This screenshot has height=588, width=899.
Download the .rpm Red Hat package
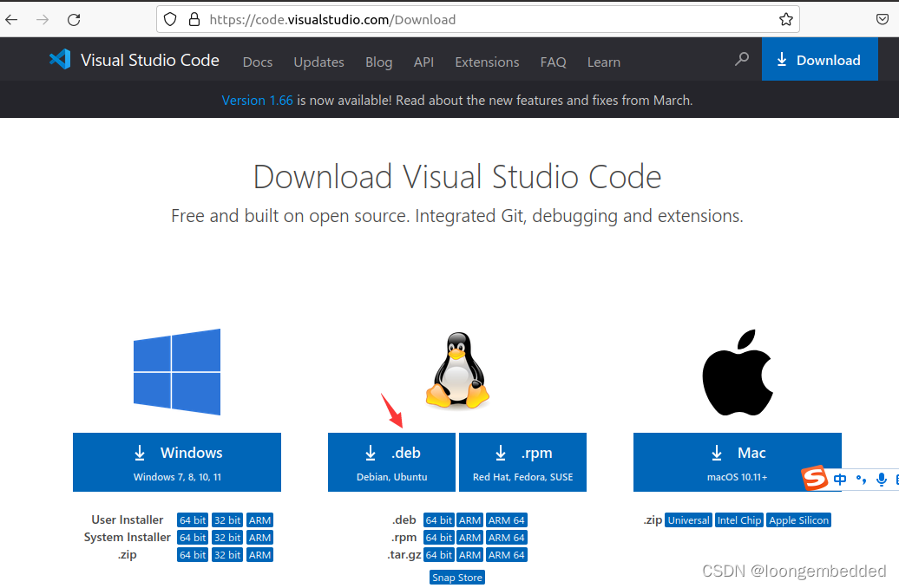coord(523,462)
